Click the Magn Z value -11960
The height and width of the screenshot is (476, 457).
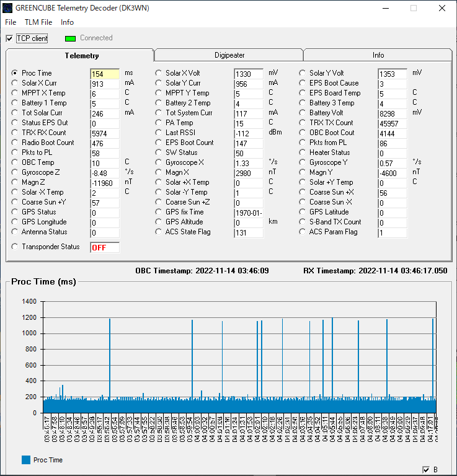coord(105,183)
